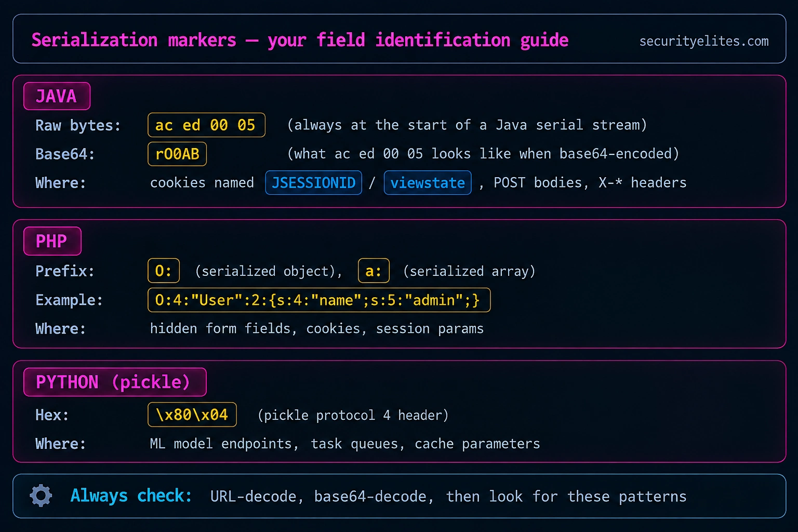Click the \x80\x04 hex chip
The width and height of the screenshot is (798, 532).
click(x=192, y=415)
